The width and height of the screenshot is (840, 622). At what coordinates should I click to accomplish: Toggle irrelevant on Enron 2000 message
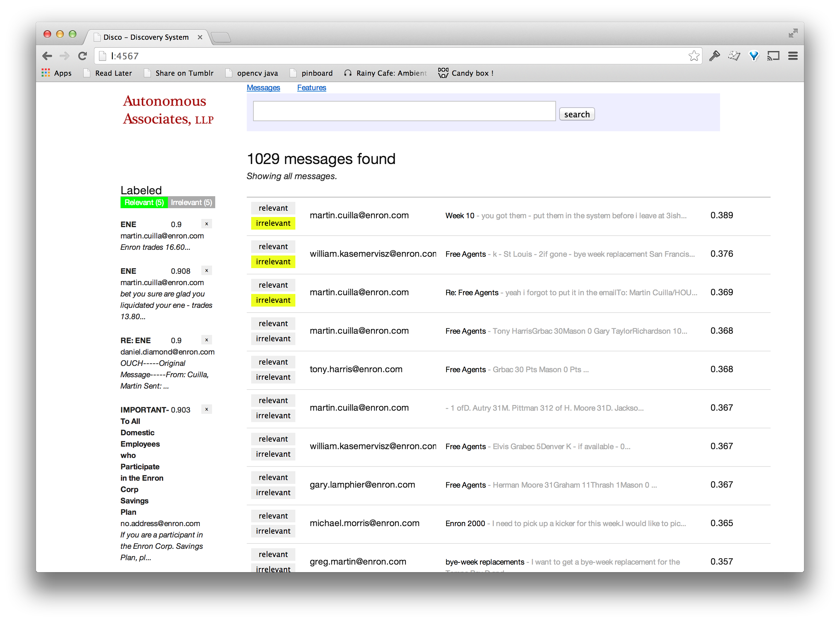(x=273, y=531)
